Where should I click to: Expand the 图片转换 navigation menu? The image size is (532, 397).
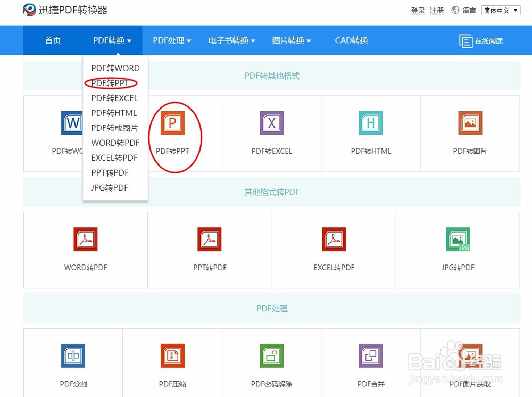(292, 40)
